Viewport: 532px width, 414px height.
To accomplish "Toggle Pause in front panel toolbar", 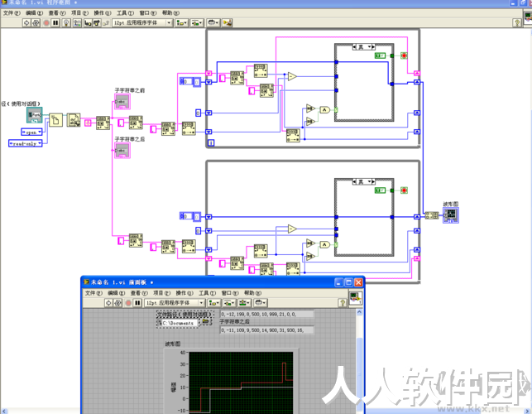I will click(x=137, y=302).
